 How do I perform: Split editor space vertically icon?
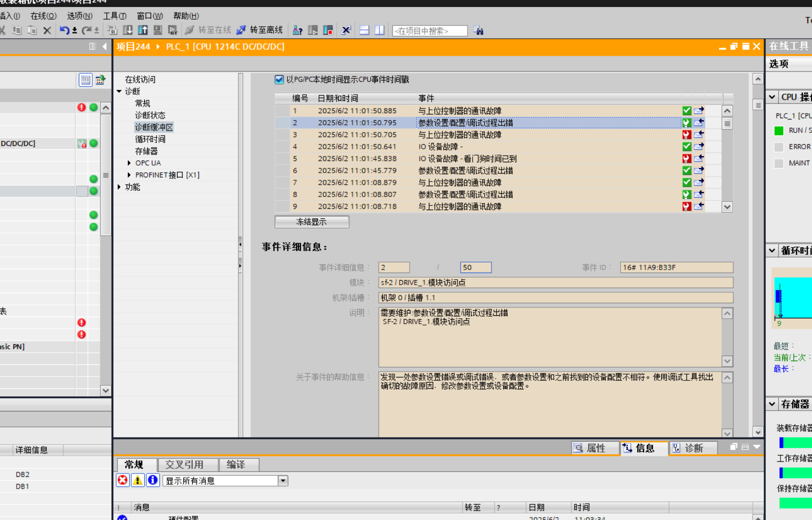click(379, 30)
